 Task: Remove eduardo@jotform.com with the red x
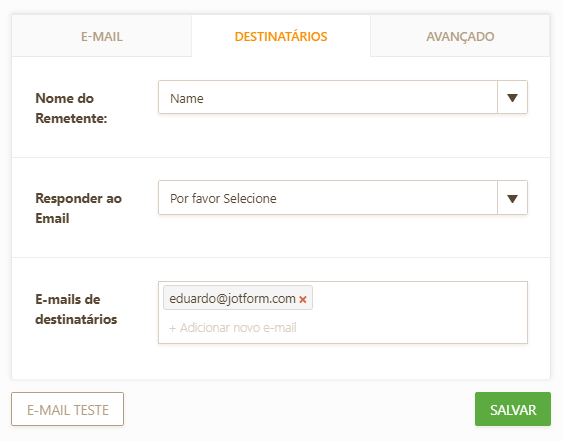point(303,299)
